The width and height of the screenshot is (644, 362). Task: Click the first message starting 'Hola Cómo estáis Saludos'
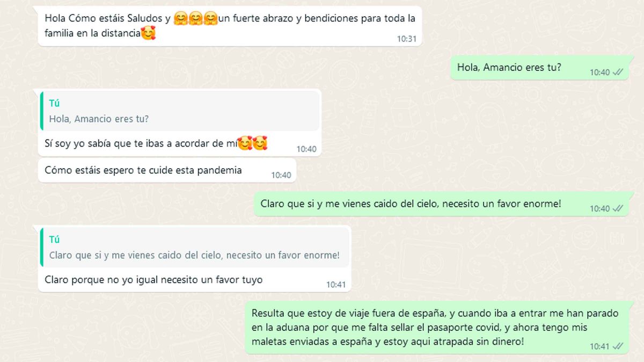point(230,26)
